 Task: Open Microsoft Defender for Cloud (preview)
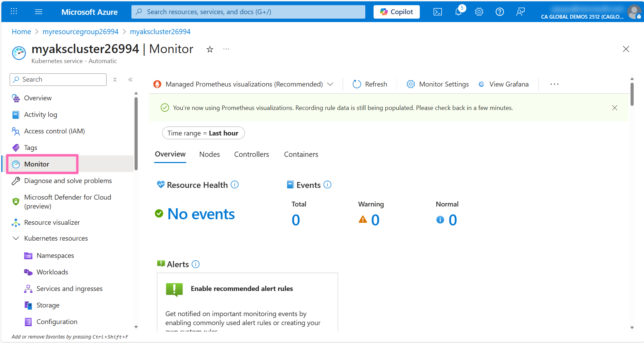(68, 201)
